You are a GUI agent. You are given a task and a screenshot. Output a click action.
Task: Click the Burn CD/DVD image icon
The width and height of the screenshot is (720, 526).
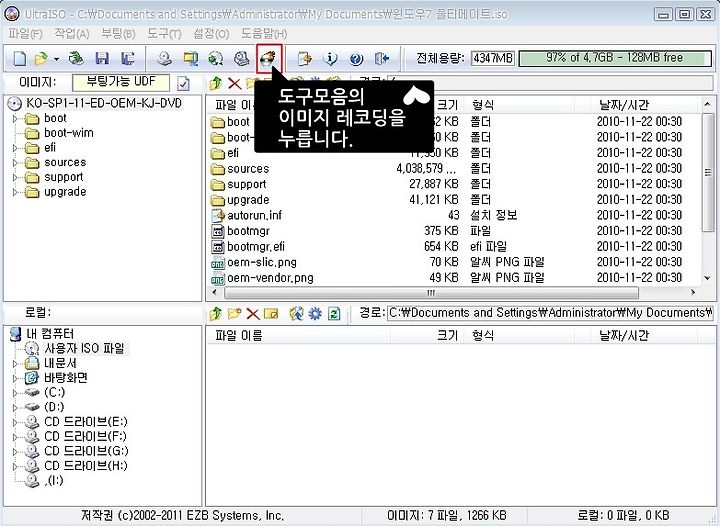[x=269, y=58]
